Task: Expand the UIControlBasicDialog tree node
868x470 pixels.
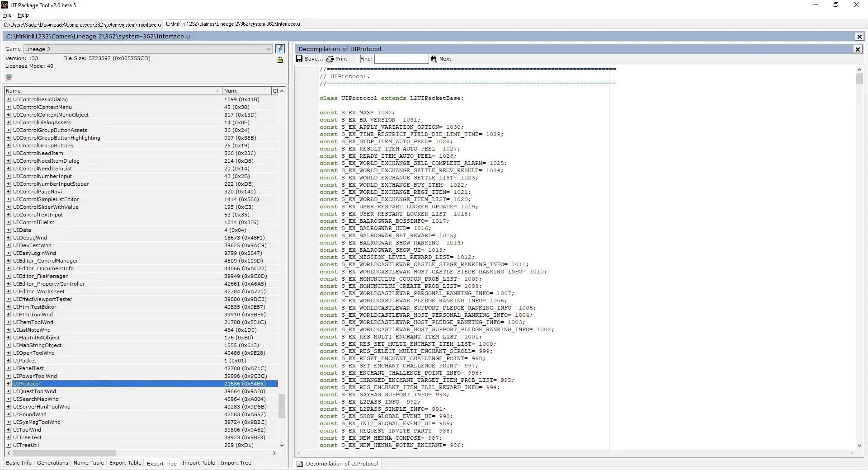Action: click(x=9, y=99)
